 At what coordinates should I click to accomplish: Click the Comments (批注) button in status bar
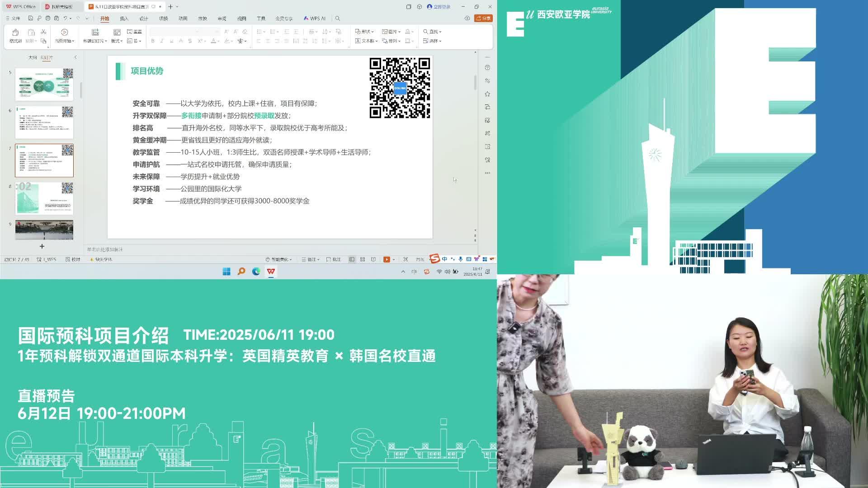pos(334,259)
